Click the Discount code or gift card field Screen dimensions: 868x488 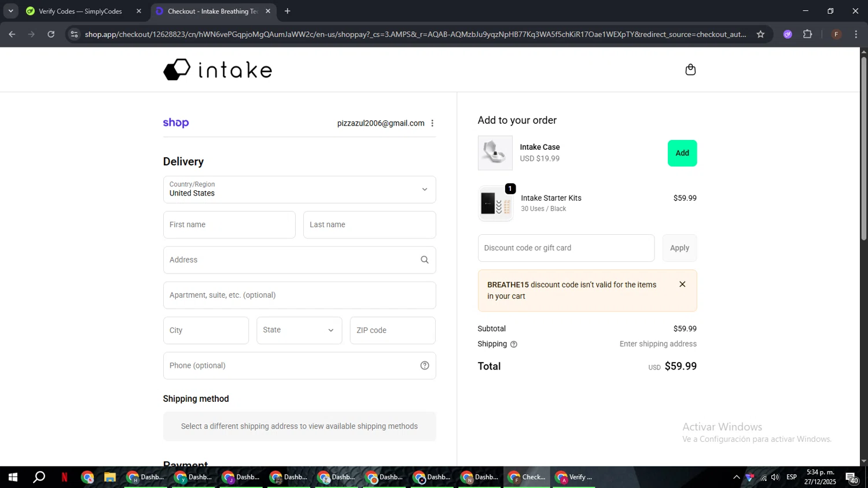(x=566, y=248)
